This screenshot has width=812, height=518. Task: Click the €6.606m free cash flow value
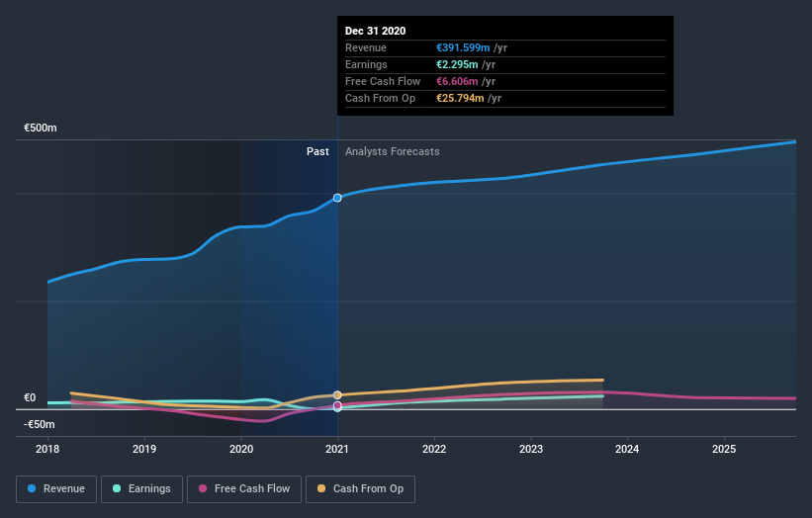tap(457, 82)
